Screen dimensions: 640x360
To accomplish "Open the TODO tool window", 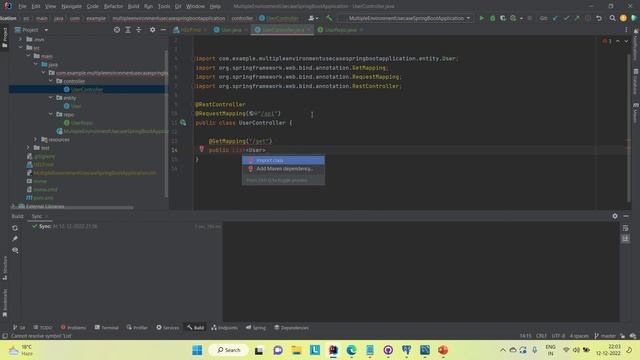I will click(x=43, y=327).
